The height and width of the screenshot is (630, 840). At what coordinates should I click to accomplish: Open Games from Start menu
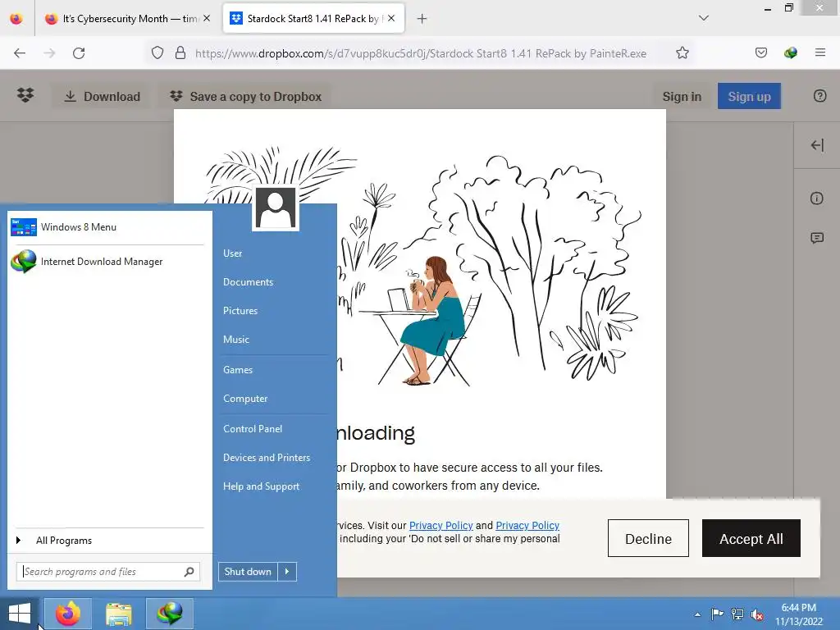(x=238, y=370)
